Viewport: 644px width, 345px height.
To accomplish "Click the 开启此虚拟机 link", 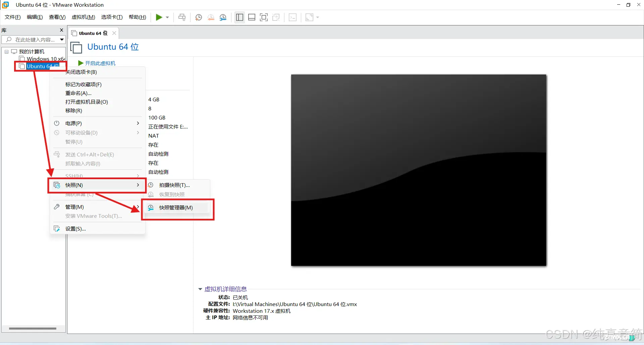I will pyautogui.click(x=100, y=63).
